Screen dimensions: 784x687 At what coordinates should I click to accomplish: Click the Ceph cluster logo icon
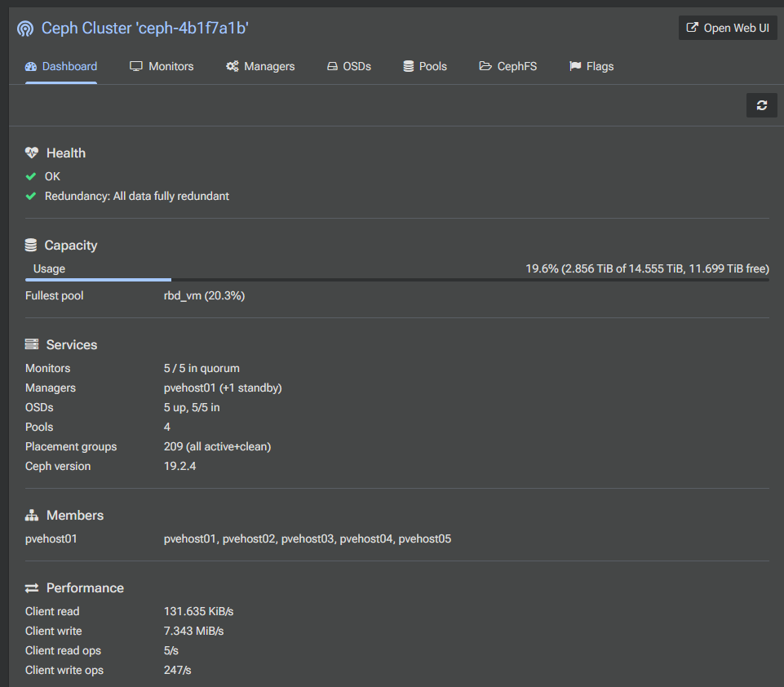[x=25, y=29]
